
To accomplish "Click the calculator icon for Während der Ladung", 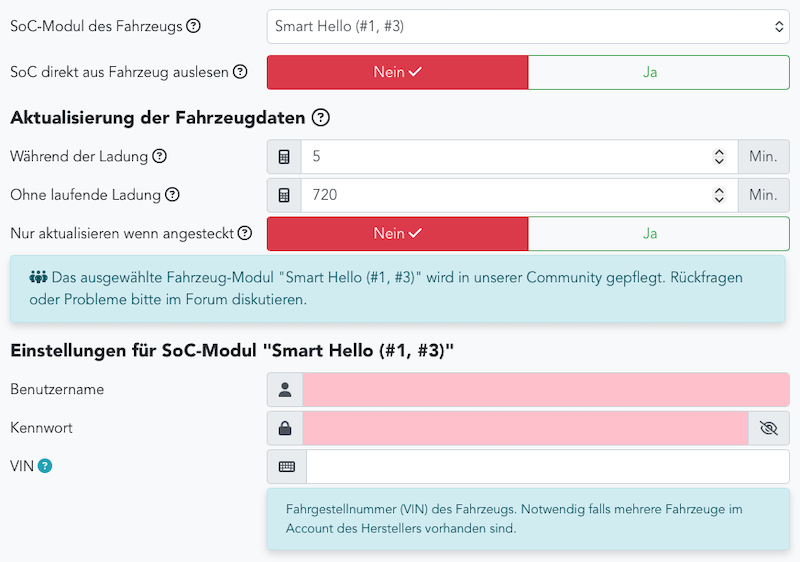I will tap(284, 157).
